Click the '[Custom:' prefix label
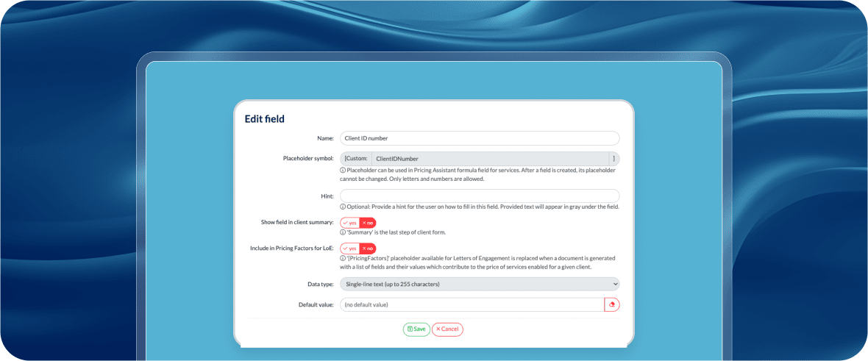This screenshot has width=868, height=361. pyautogui.click(x=355, y=159)
